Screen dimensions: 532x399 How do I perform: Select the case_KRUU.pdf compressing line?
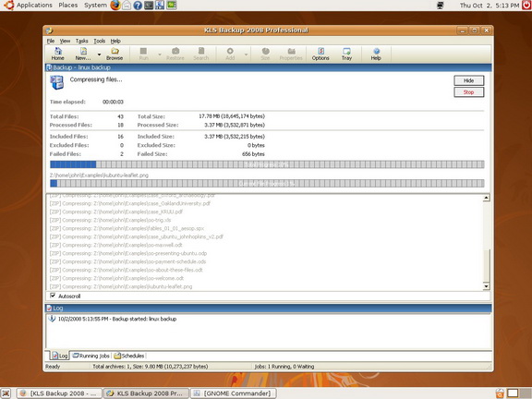[x=116, y=212]
